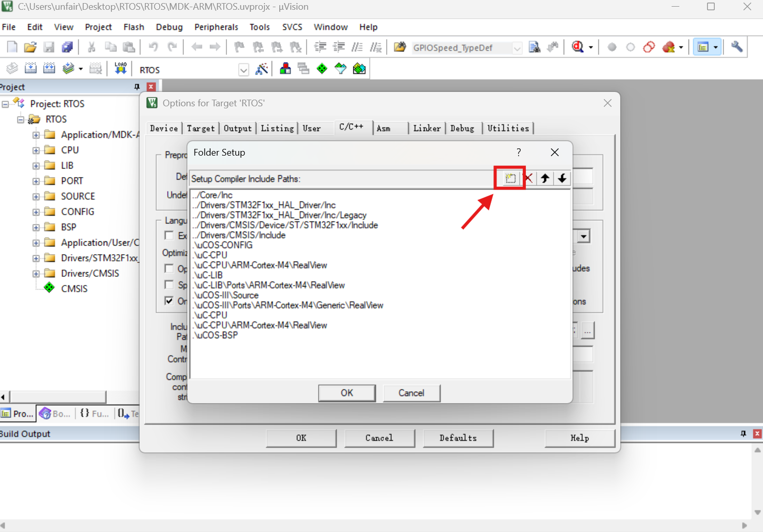Expand the LIB group in project tree
The height and width of the screenshot is (532, 763).
tap(36, 166)
